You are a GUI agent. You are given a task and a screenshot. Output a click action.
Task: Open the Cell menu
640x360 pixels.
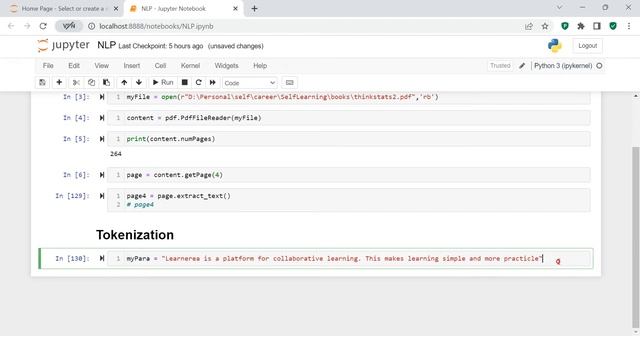[160, 66]
